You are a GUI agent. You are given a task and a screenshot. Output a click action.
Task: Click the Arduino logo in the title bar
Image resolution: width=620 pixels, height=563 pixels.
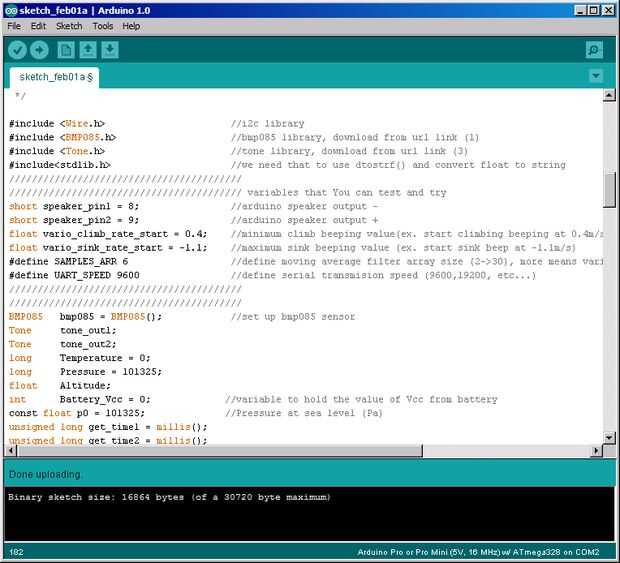(11, 11)
